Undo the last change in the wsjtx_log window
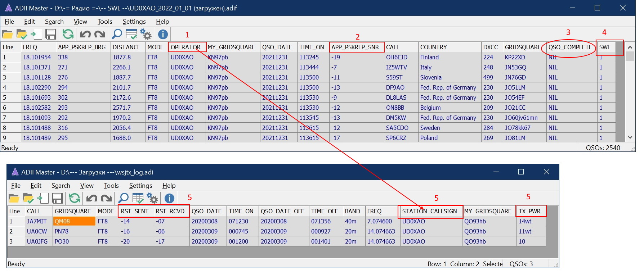The image size is (644, 277). pos(91,198)
